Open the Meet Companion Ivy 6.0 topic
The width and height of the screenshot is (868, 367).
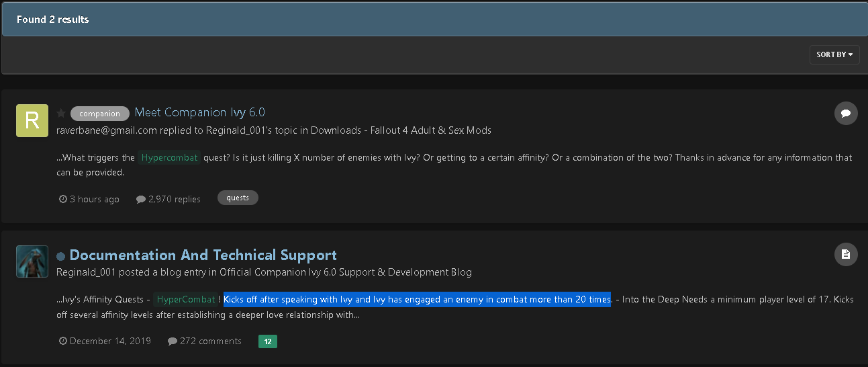pos(200,112)
